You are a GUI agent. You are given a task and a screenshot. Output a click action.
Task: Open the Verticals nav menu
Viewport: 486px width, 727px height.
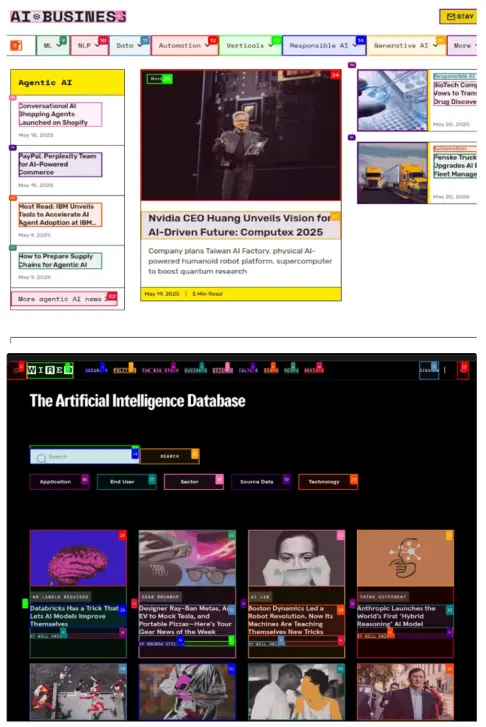pyautogui.click(x=249, y=45)
